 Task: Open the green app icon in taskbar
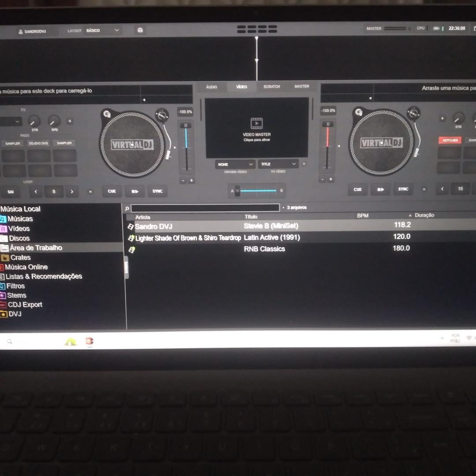[x=71, y=342]
